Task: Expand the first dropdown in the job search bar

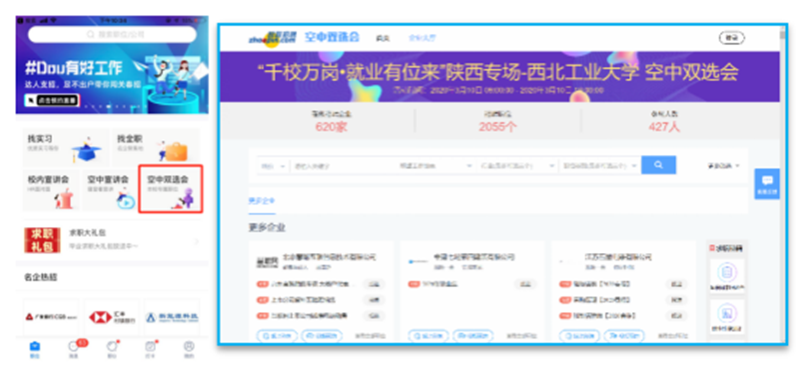Action: 273,166
